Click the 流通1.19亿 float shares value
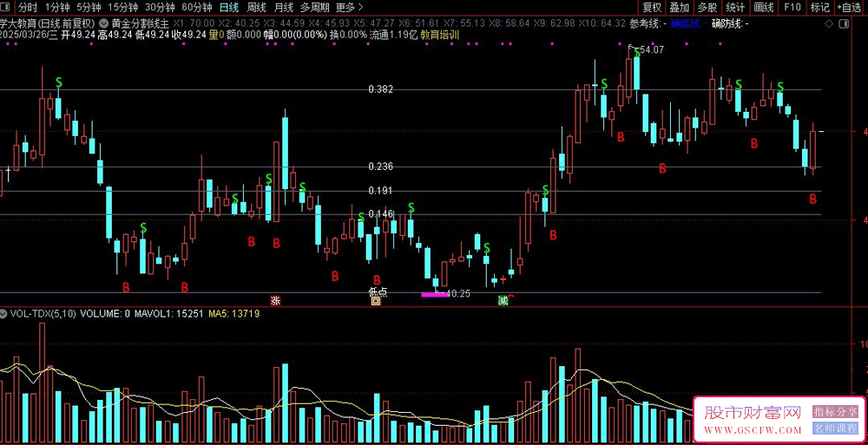This screenshot has width=868, height=445. click(x=393, y=35)
